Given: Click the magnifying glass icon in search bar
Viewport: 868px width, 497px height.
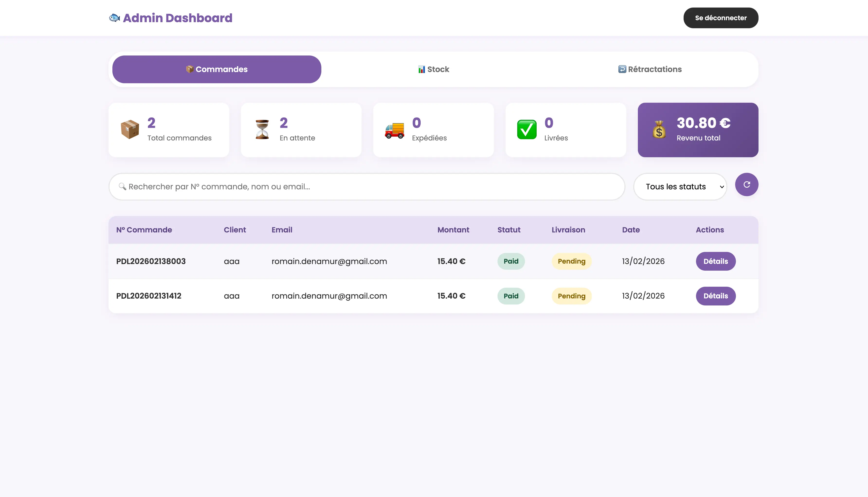Looking at the screenshot, I should (x=122, y=186).
